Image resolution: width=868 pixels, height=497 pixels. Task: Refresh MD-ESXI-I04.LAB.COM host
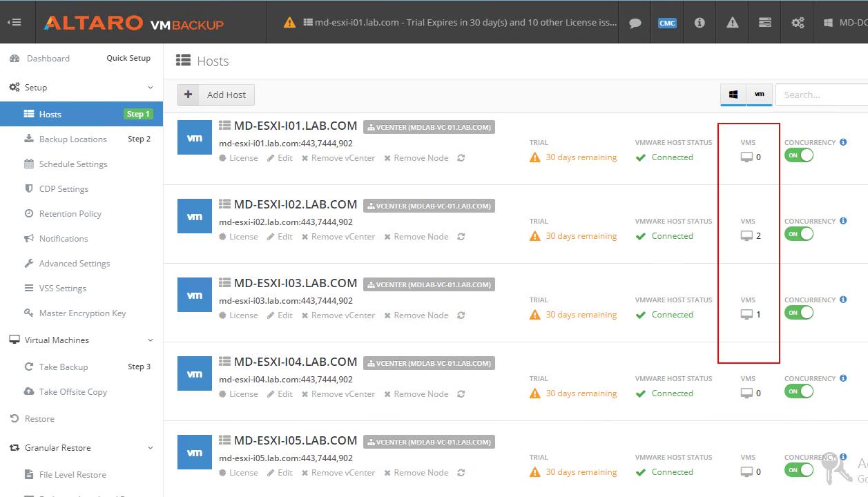point(461,394)
